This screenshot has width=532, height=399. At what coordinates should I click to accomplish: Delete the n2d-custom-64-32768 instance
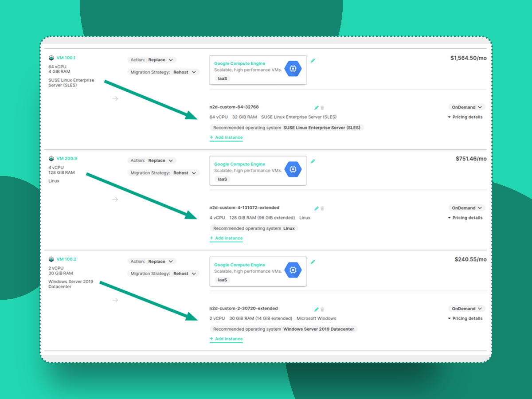tap(322, 107)
